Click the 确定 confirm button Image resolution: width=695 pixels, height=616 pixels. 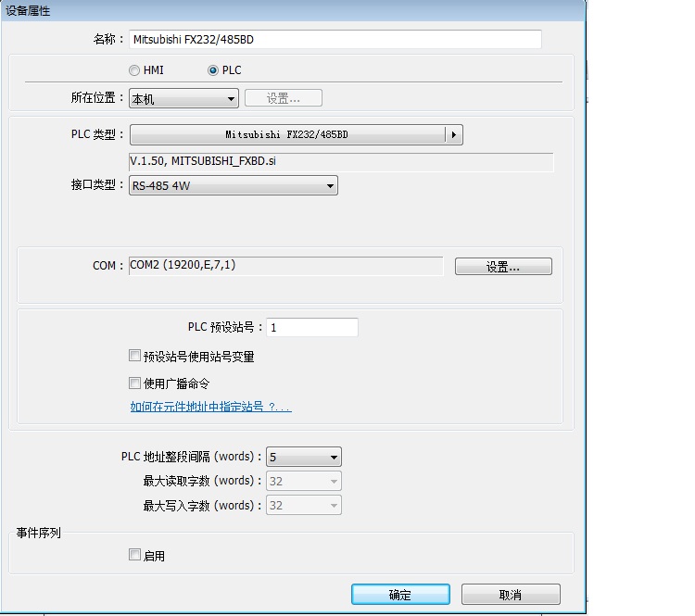coord(400,595)
